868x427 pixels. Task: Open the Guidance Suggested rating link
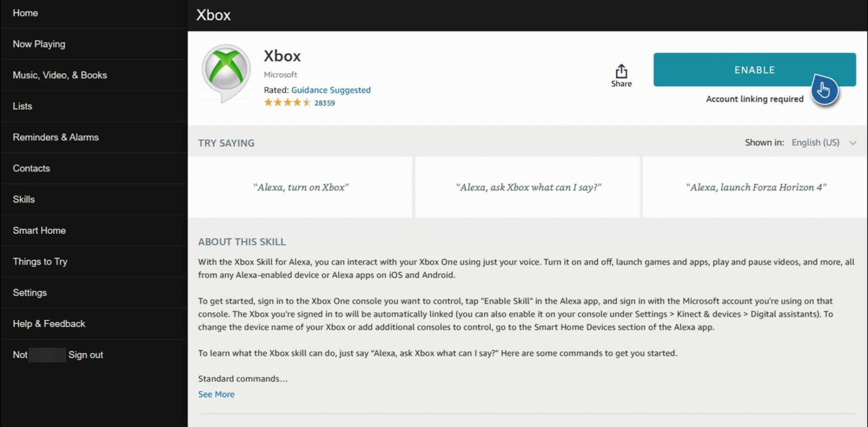click(x=331, y=90)
